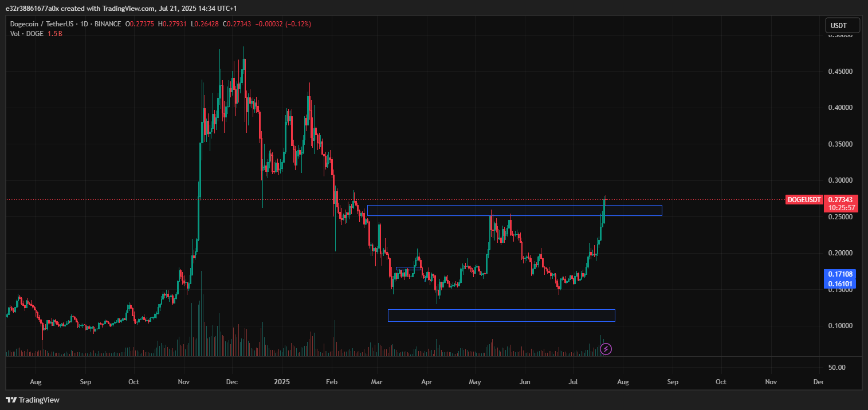
Task: Click the Vol · DOGE indicator label
Action: pyautogui.click(x=28, y=34)
